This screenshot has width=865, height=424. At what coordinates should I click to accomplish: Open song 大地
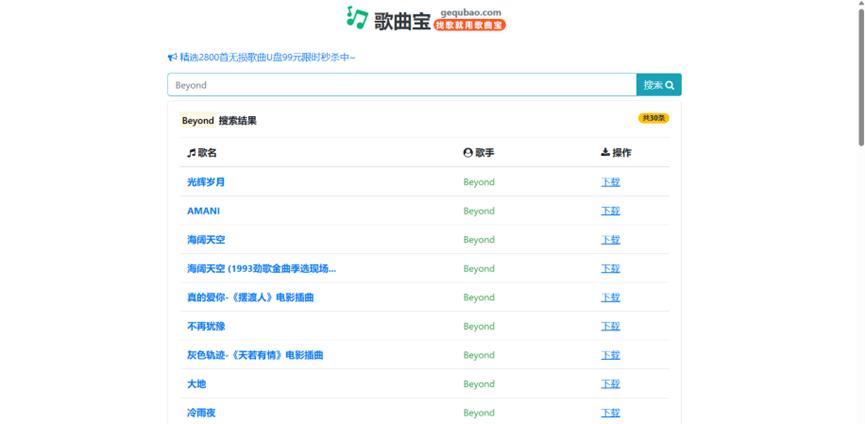click(196, 384)
